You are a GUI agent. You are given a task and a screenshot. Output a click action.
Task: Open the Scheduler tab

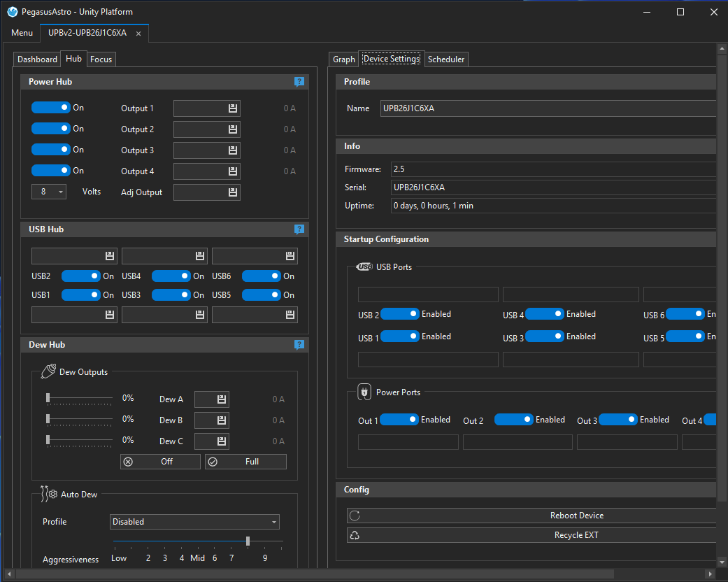(445, 59)
